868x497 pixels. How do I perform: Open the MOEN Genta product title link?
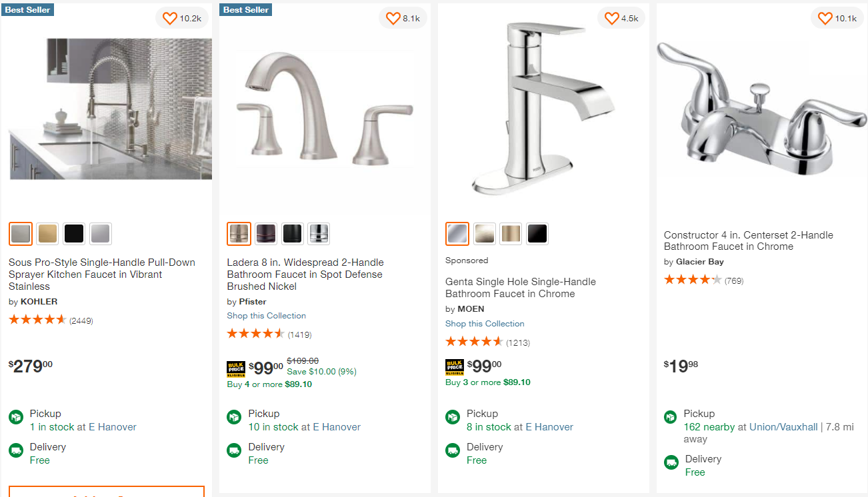click(x=520, y=287)
